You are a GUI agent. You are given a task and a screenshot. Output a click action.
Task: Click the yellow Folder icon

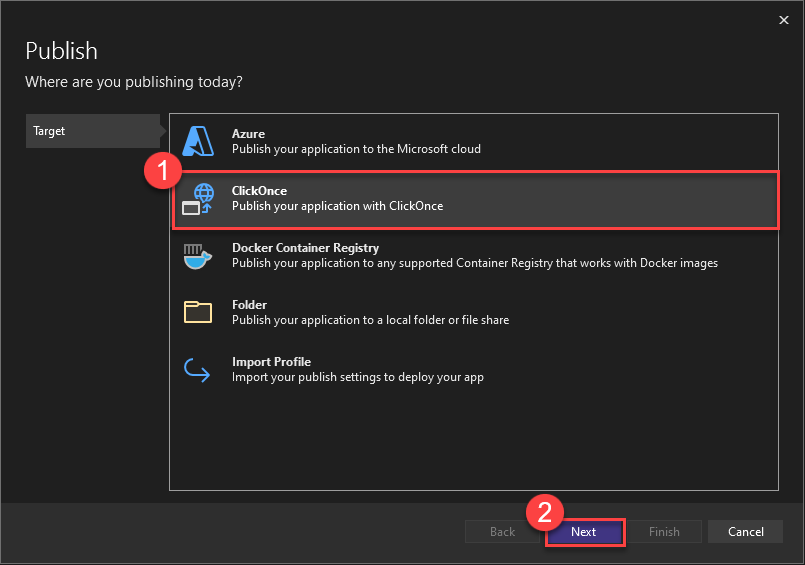click(198, 312)
